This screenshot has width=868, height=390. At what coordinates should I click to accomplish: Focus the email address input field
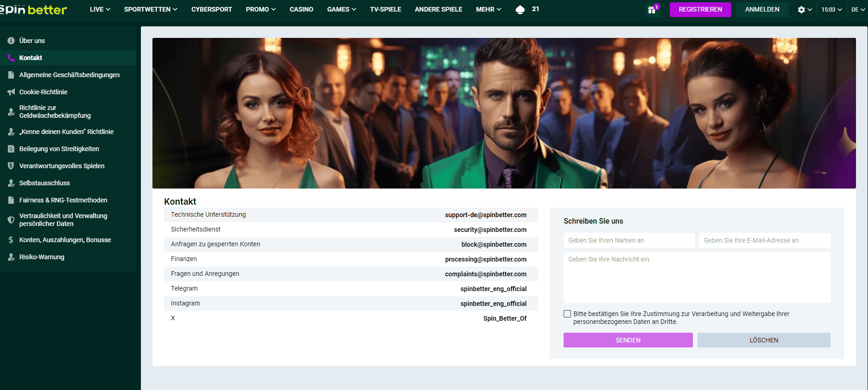[765, 240]
